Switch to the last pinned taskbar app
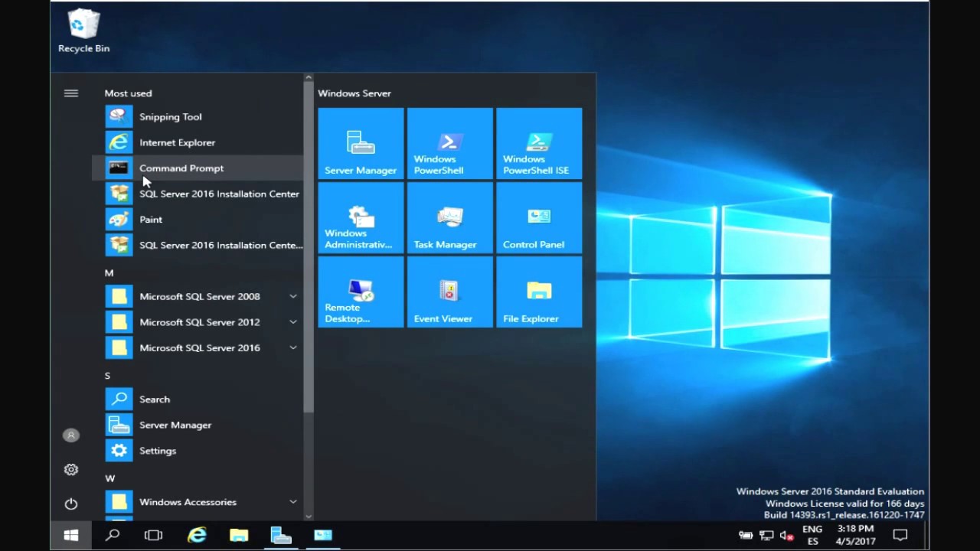This screenshot has width=980, height=551. coord(323,535)
